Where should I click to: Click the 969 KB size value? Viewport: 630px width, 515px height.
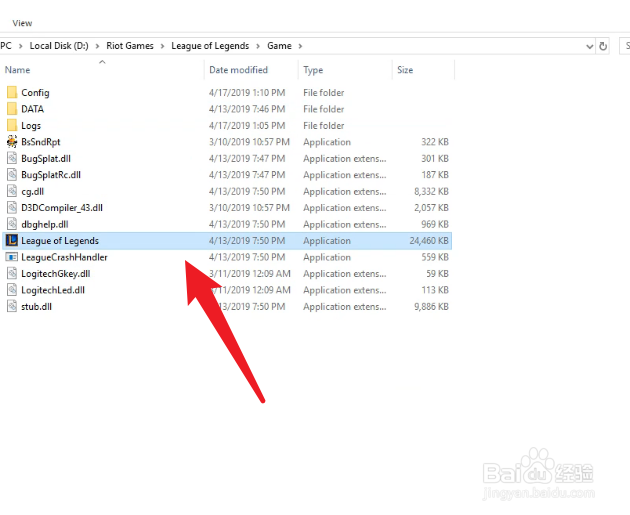coord(435,224)
